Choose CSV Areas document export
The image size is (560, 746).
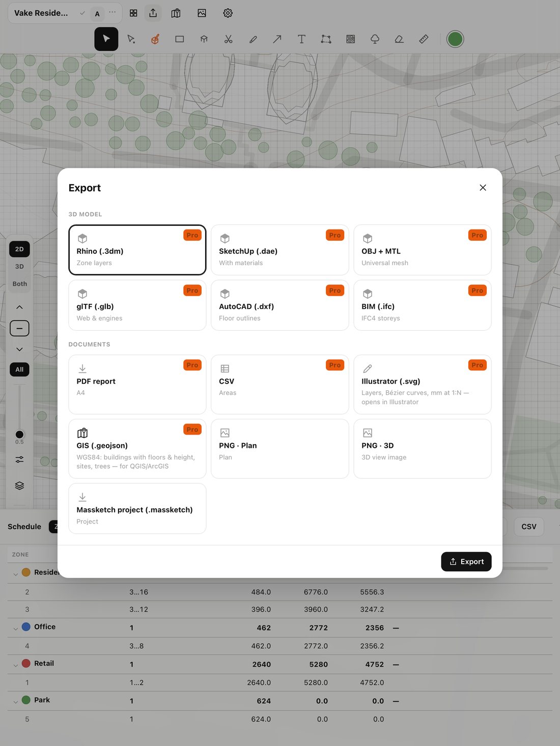pos(280,385)
